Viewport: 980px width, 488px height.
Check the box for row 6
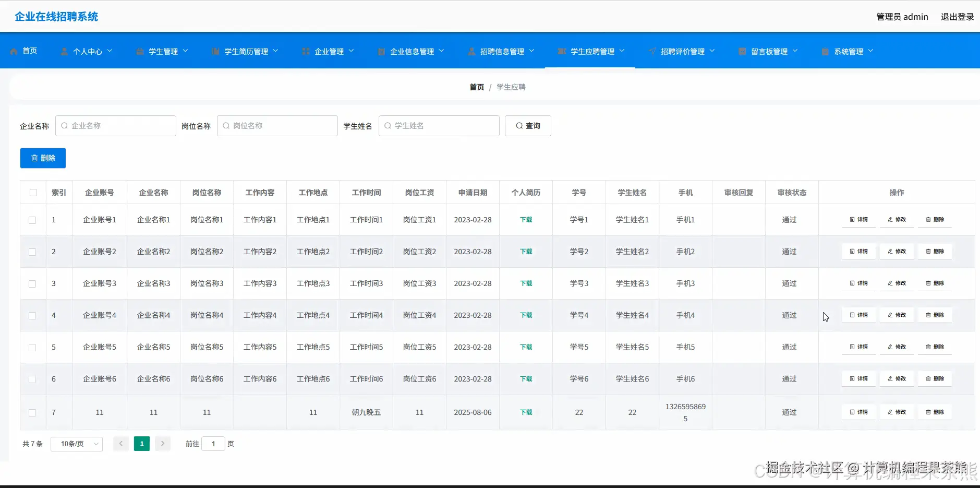pyautogui.click(x=32, y=379)
